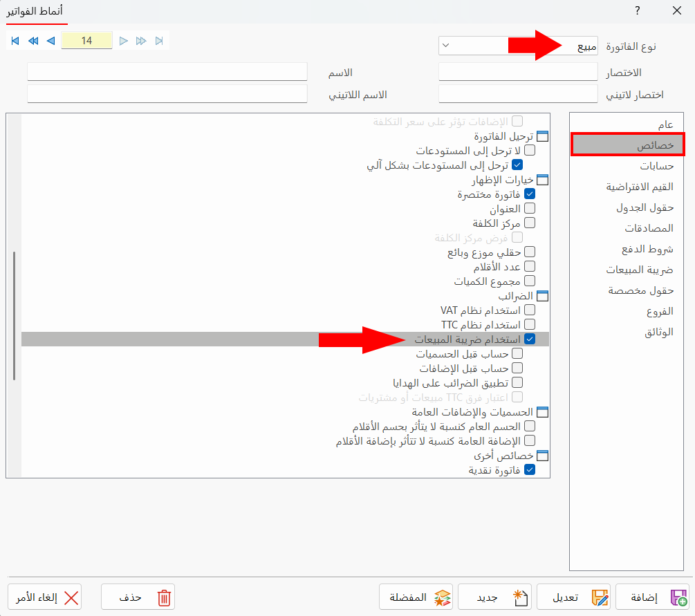Check العنوان checkbox
Image resolution: width=695 pixels, height=616 pixels.
(x=530, y=208)
